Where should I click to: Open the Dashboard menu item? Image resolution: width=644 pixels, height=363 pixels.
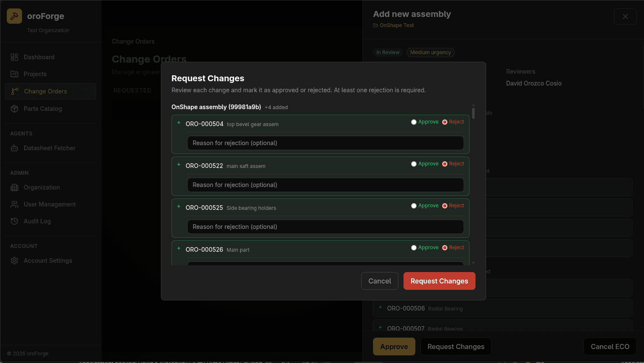pyautogui.click(x=50, y=57)
